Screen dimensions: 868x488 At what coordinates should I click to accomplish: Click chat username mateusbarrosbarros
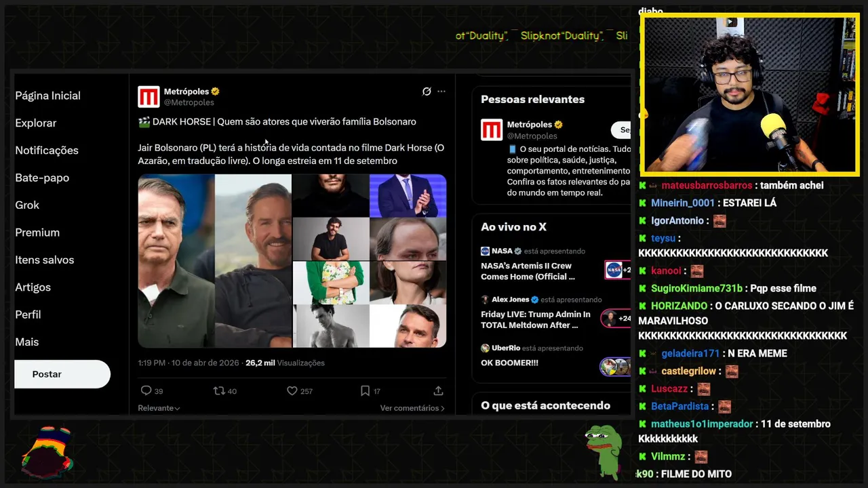coord(707,185)
